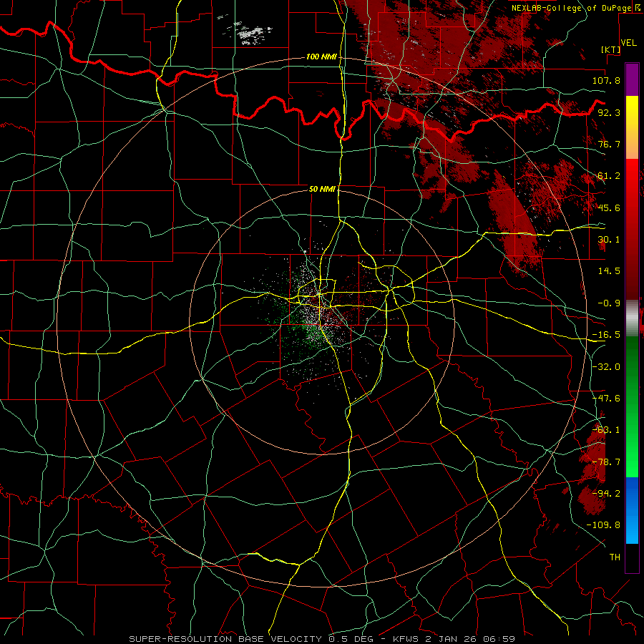Click the VEL legend title
The width and height of the screenshot is (644, 644).
[628, 43]
